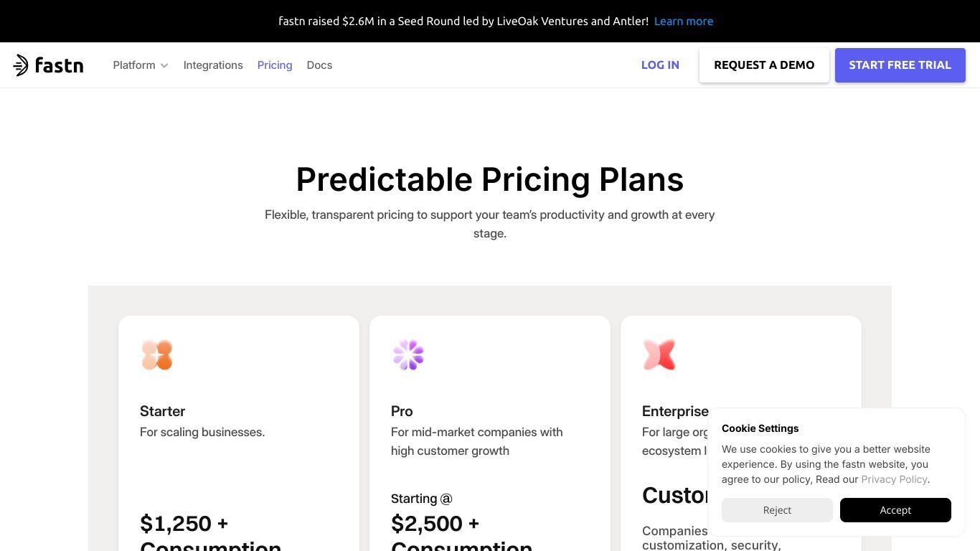This screenshot has width=980, height=551.
Task: Expand the Platform dropdown menu
Action: coord(141,65)
